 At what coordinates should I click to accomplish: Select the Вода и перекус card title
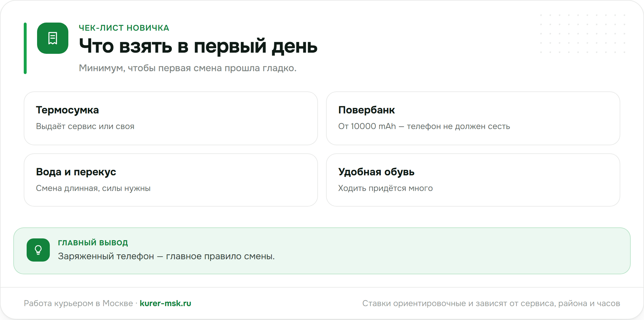[76, 172]
